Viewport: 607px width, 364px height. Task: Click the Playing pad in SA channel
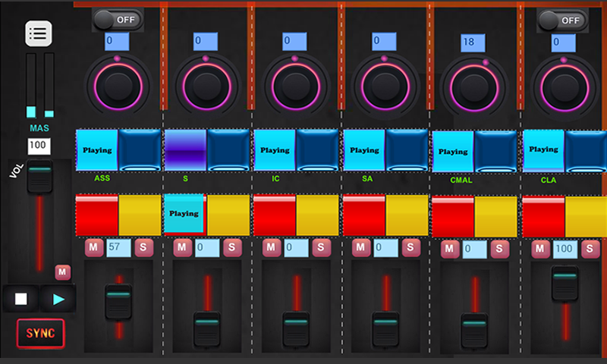click(x=364, y=150)
